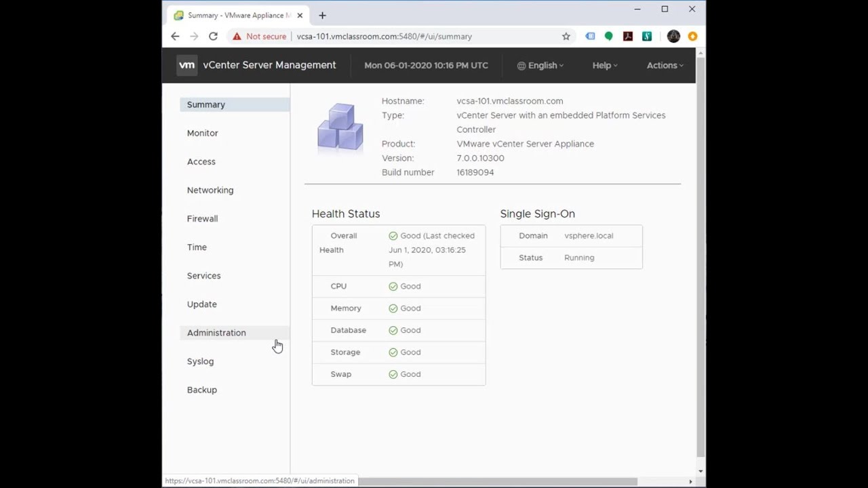
Task: Click the green circle extension icon
Action: coord(608,37)
